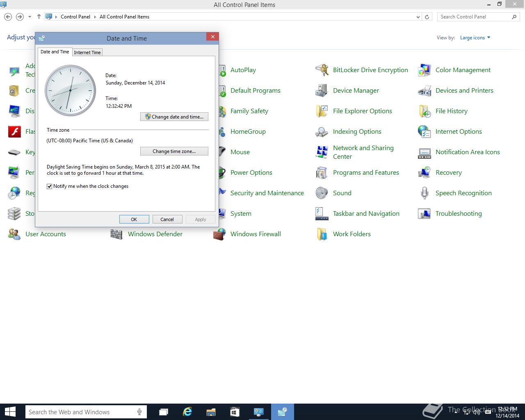The image size is (525, 420).
Task: Click the Task View taskbar icon
Action: pyautogui.click(x=164, y=412)
